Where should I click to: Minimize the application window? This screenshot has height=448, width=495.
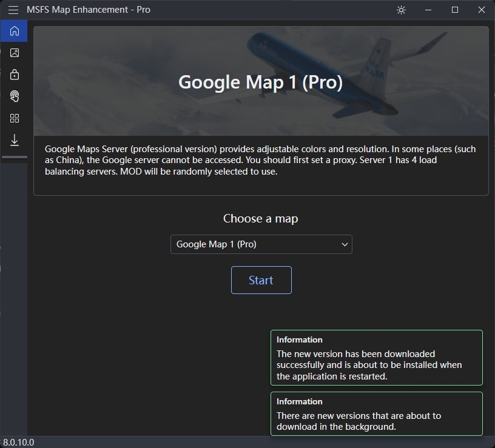pyautogui.click(x=428, y=10)
